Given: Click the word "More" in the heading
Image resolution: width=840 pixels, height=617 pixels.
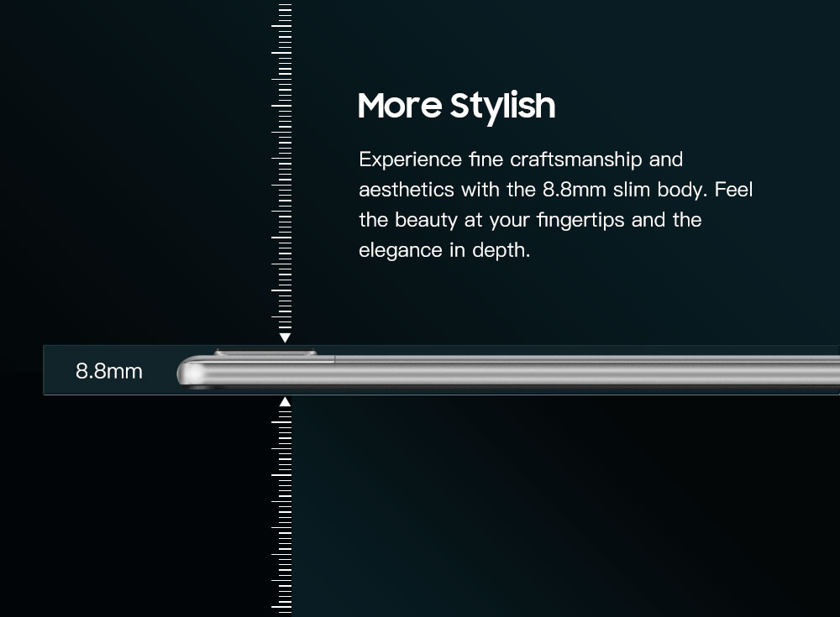Looking at the screenshot, I should click(399, 107).
